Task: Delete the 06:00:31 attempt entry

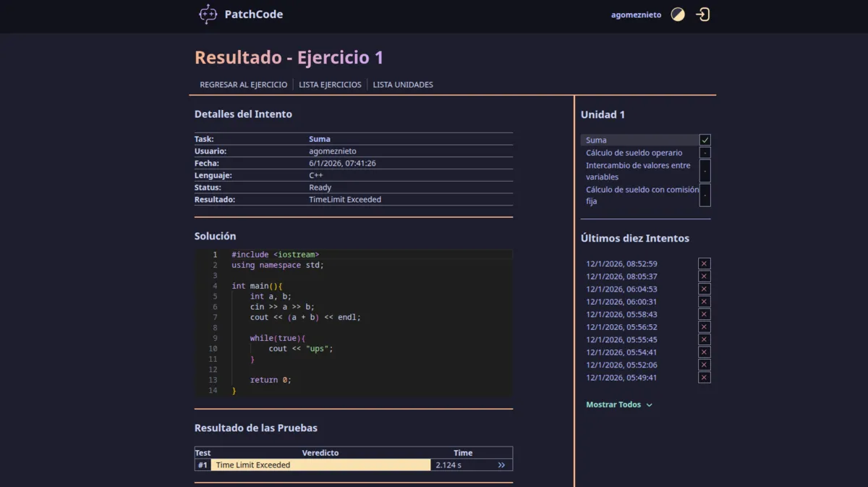Action: (704, 301)
